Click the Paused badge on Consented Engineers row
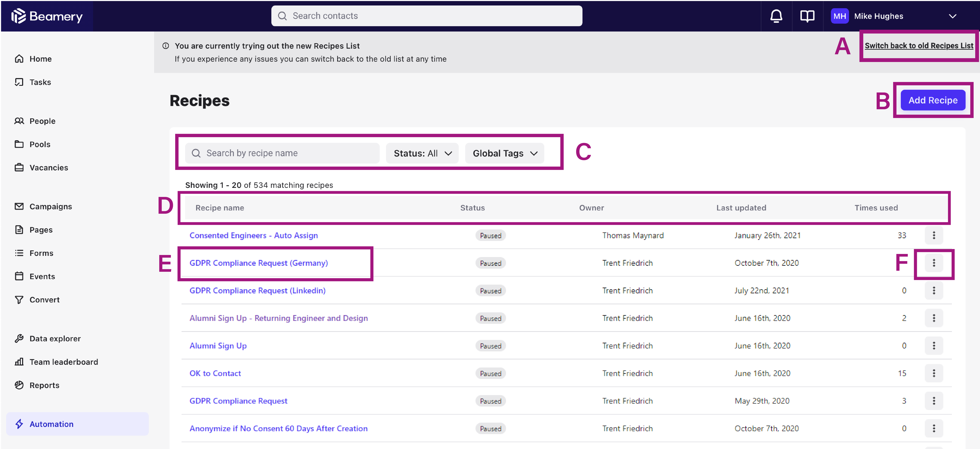 [x=490, y=235]
